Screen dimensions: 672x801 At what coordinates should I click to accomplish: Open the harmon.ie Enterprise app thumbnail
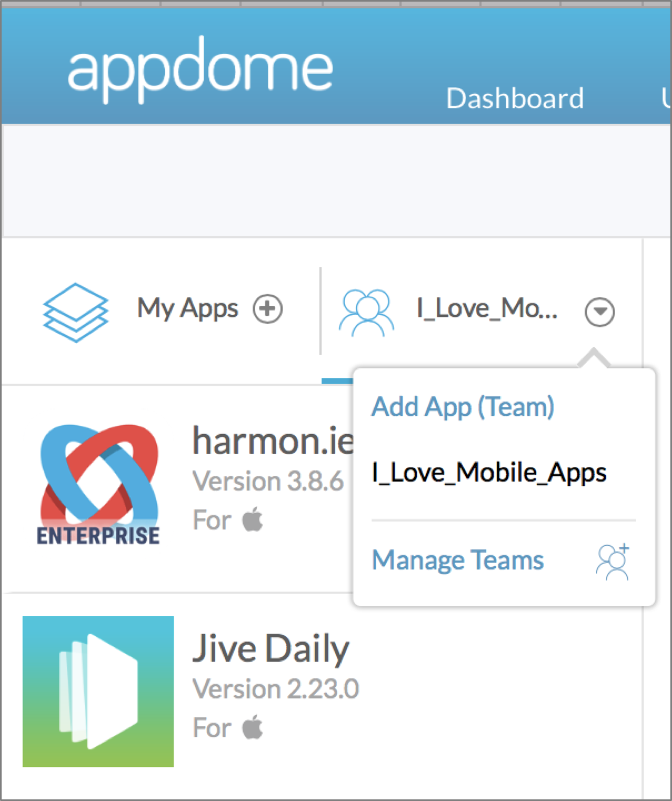coord(99,484)
